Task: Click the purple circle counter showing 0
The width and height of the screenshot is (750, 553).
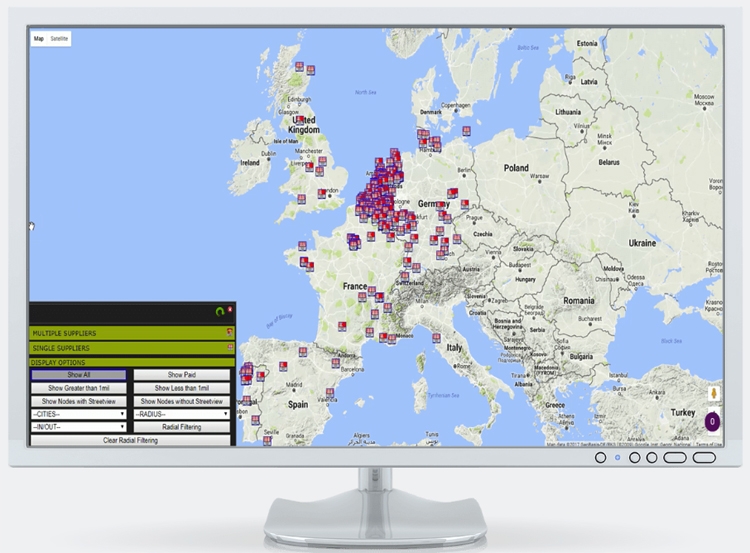Action: [713, 421]
